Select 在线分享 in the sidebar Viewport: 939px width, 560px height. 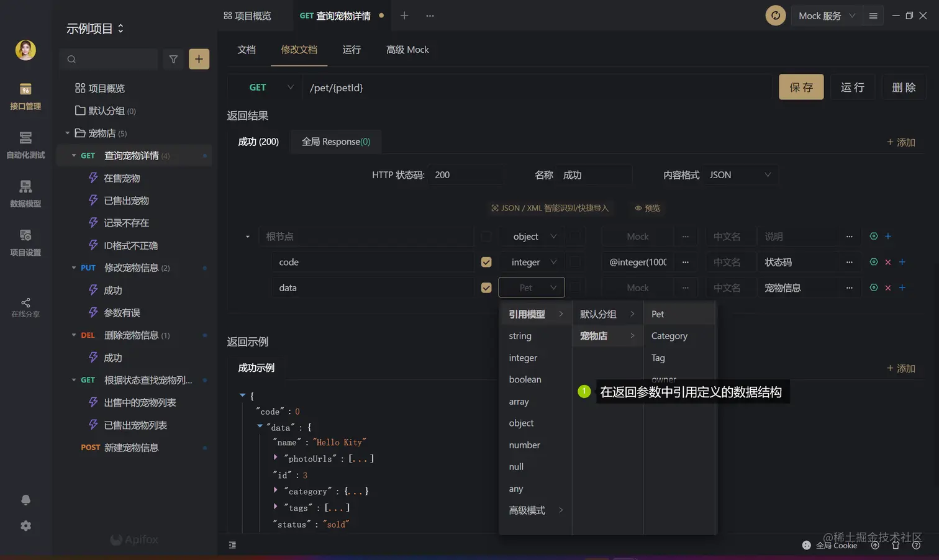[x=25, y=309]
